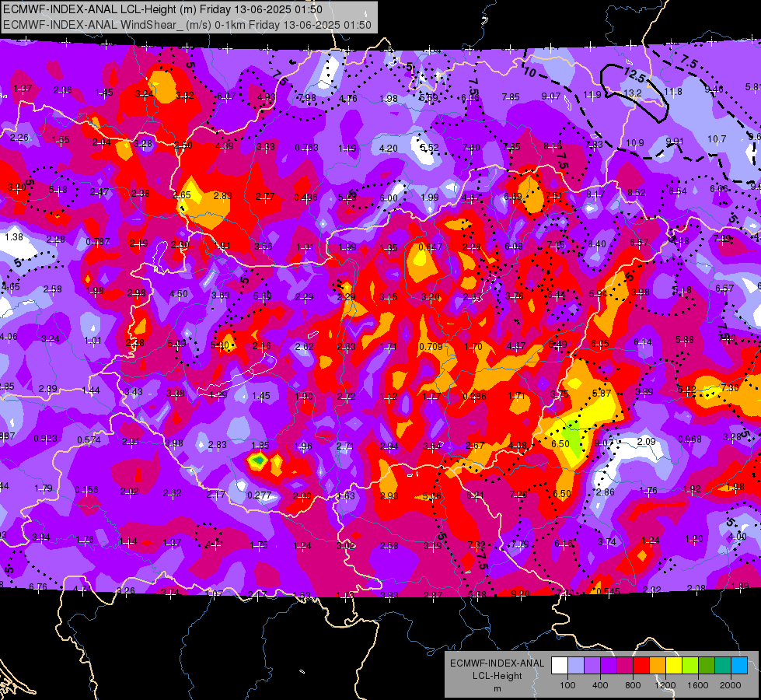Click the 0.436 wind shear value

(x=305, y=198)
